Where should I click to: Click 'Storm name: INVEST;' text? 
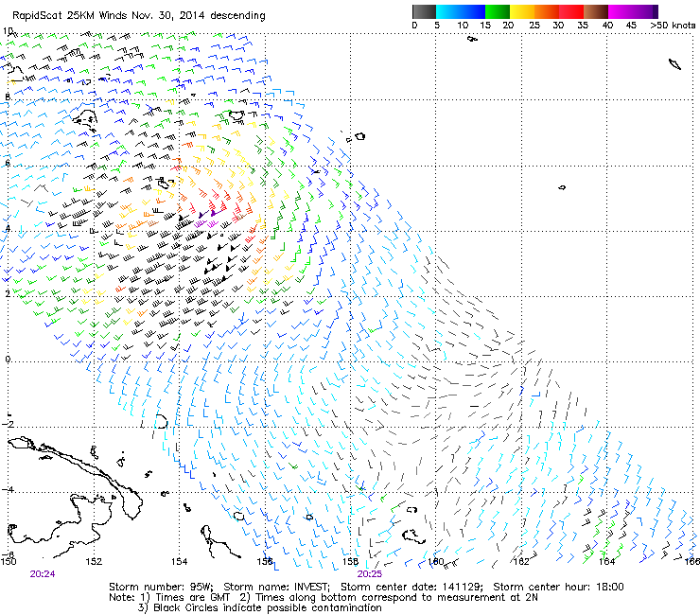[x=277, y=587]
